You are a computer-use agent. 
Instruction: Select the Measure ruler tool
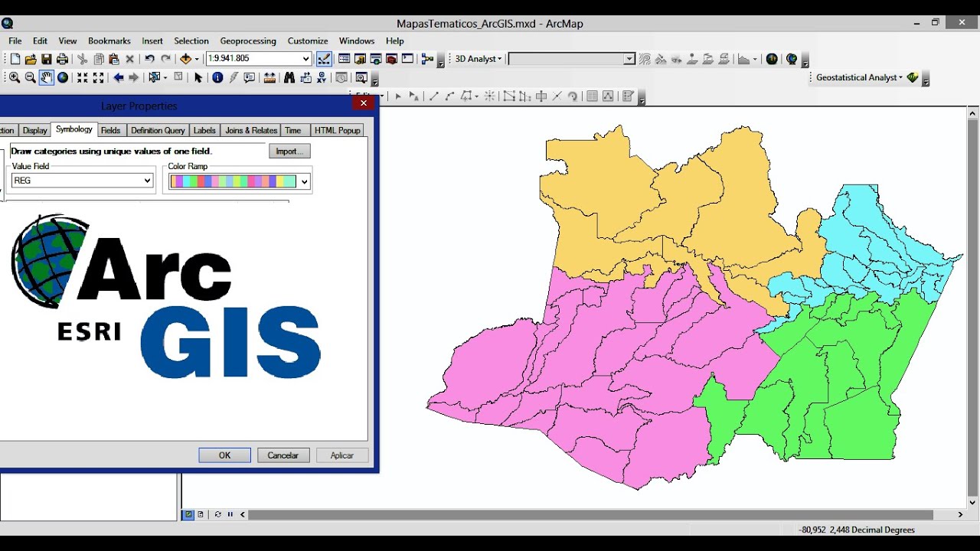[x=269, y=77]
